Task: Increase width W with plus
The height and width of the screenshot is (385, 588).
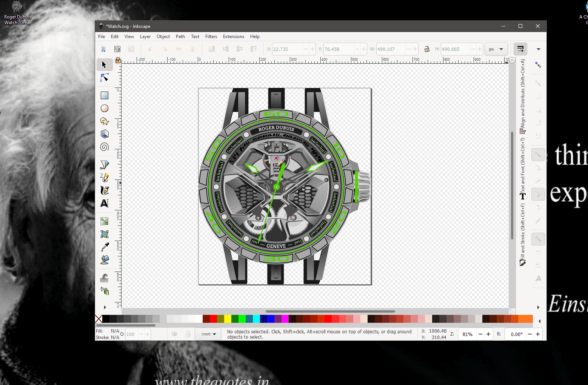Action: tap(415, 49)
